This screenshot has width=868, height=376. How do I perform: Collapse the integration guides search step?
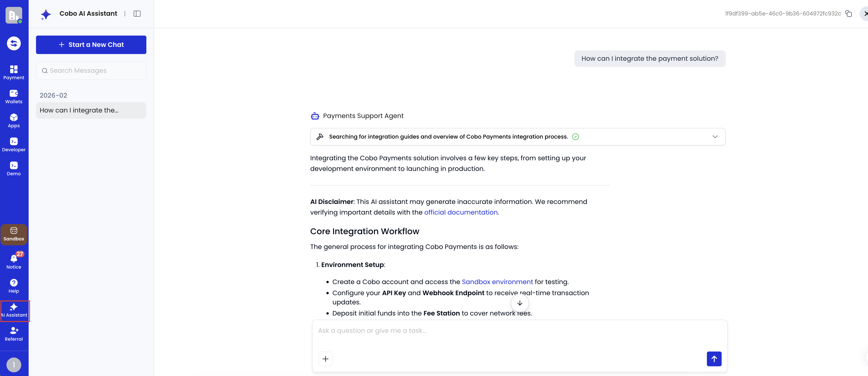[x=715, y=136]
